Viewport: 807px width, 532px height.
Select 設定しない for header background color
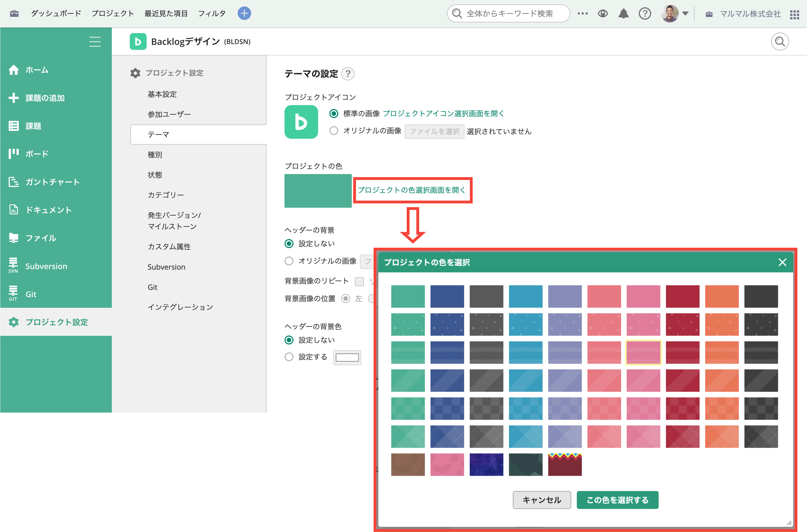tap(289, 340)
